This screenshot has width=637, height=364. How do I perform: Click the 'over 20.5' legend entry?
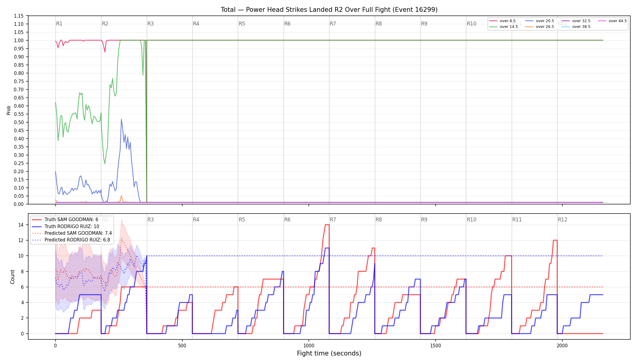pos(540,21)
